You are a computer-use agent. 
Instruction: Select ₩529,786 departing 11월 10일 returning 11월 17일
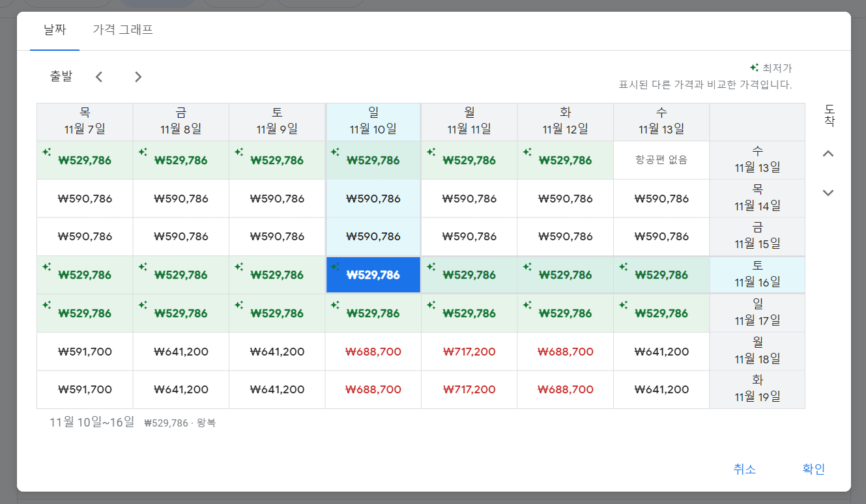coord(373,313)
